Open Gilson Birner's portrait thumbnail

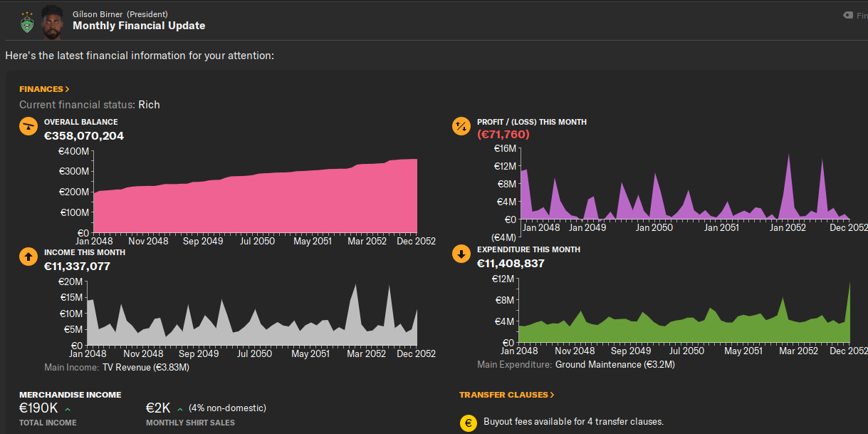52,21
